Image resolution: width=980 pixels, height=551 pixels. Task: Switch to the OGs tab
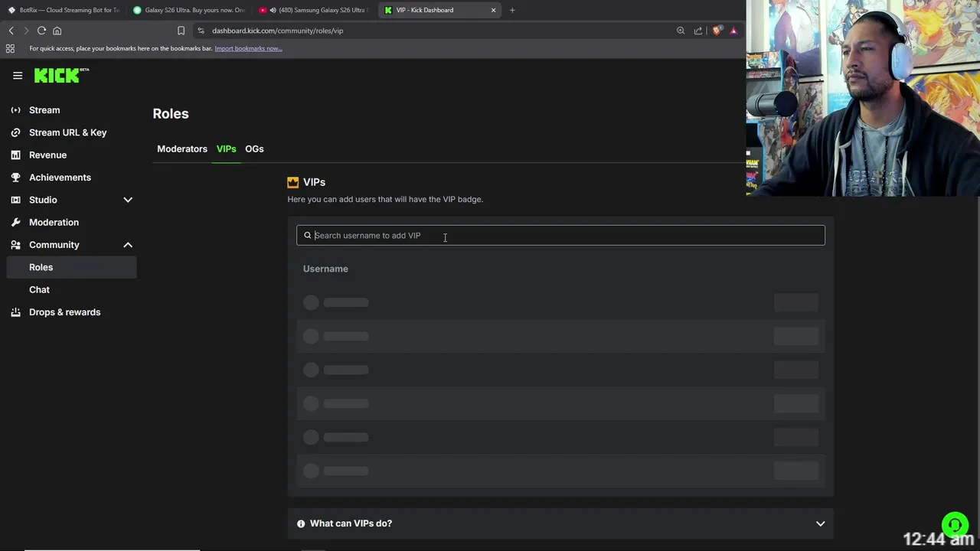coord(254,149)
